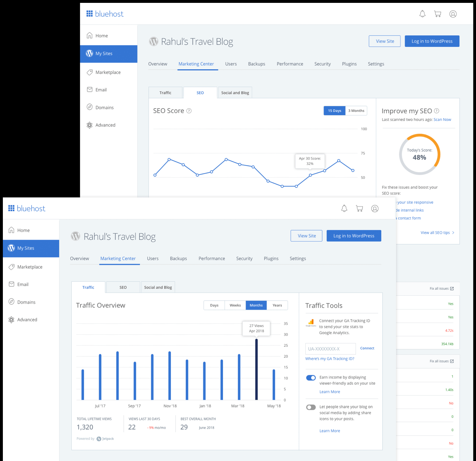Select Weeks view in Traffic Overview
Viewport: 476px width, 461px height.
tap(235, 305)
